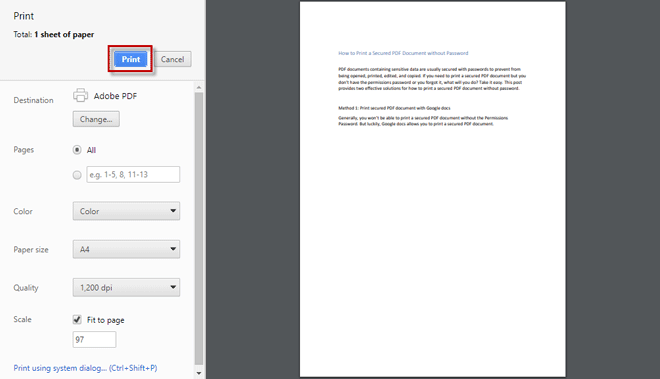Open Print using system dialog link
This screenshot has height=379, width=660.
pos(85,368)
